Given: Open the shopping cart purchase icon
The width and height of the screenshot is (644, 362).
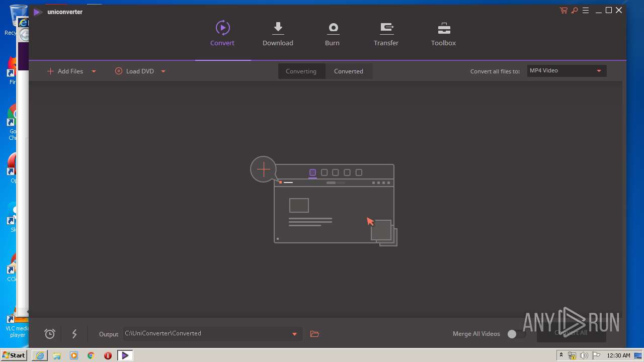Looking at the screenshot, I should [563, 11].
